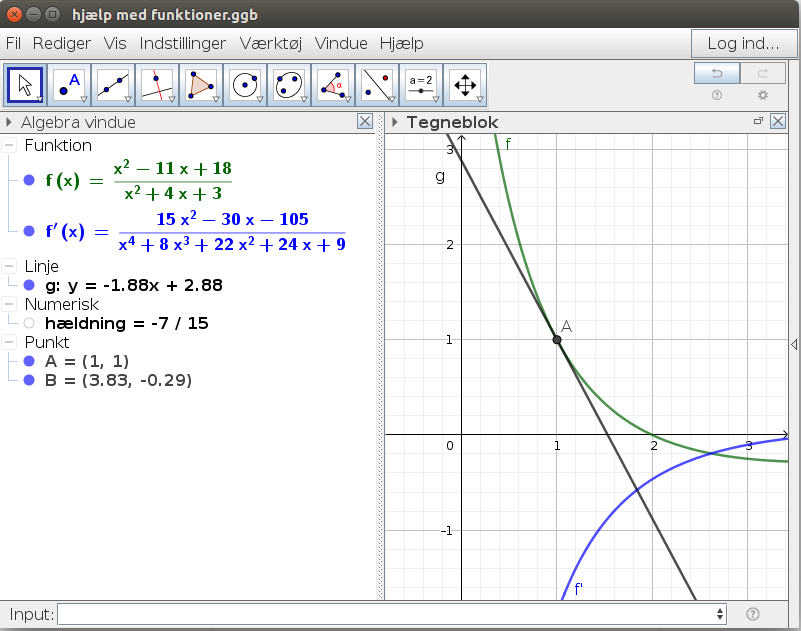801x631 pixels.
Task: Select point A on the graph
Action: click(x=557, y=339)
